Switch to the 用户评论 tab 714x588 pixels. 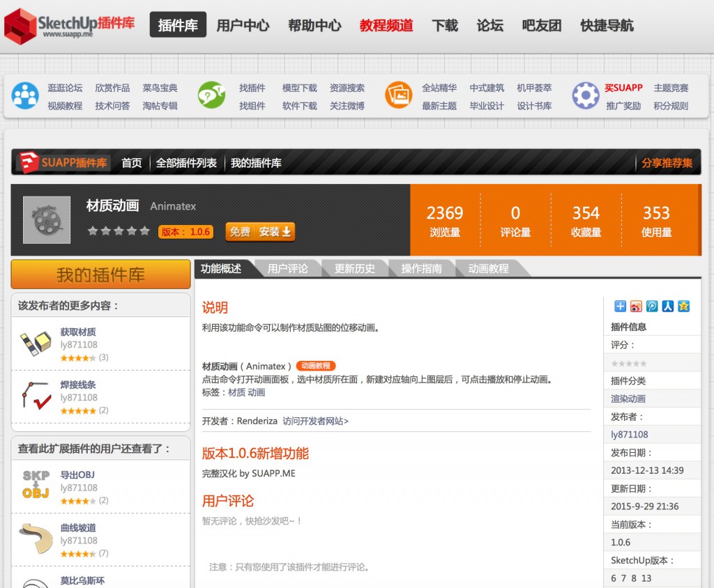[287, 268]
